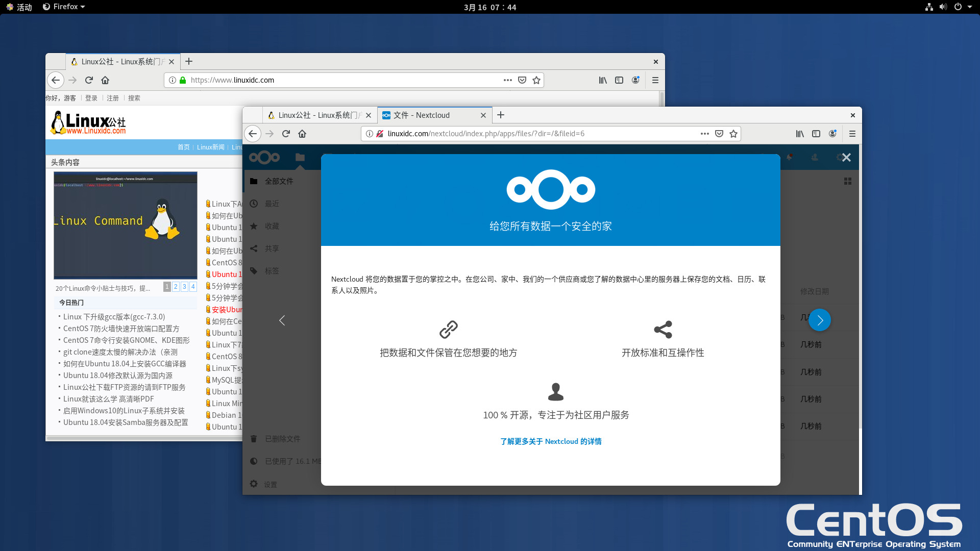Switch the file list to grid view
980x551 pixels.
(x=847, y=181)
